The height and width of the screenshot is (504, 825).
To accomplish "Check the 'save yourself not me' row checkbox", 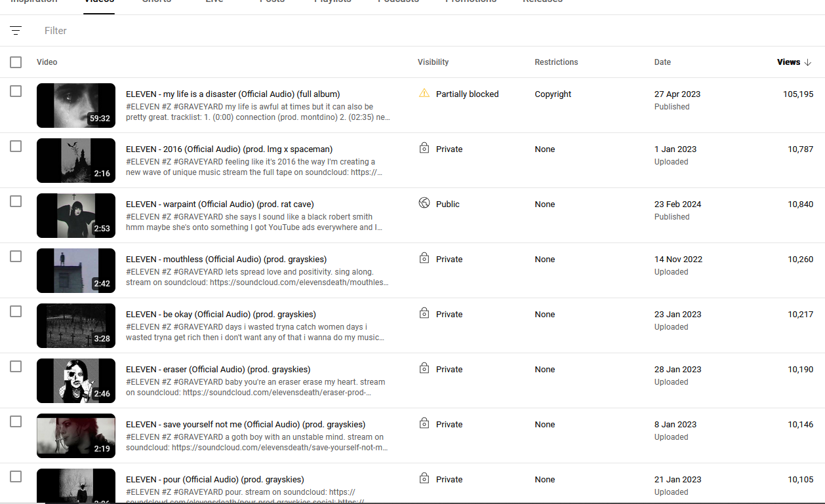I will click(16, 421).
